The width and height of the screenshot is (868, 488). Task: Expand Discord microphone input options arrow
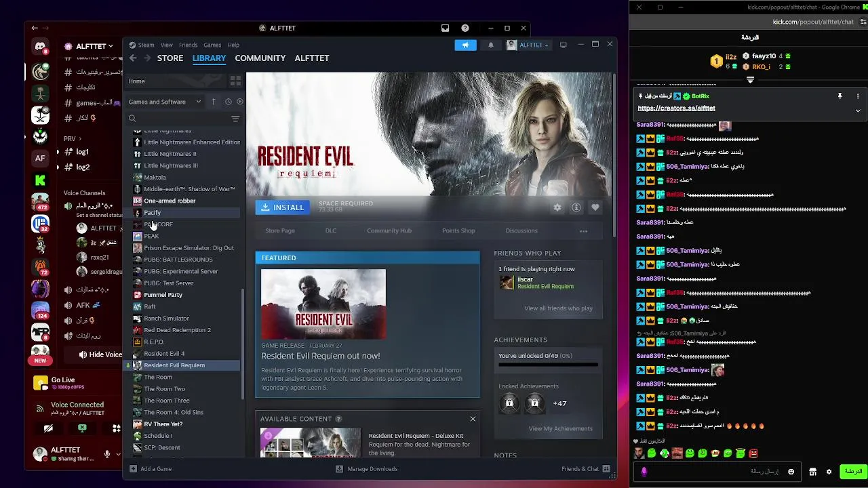pos(118,454)
